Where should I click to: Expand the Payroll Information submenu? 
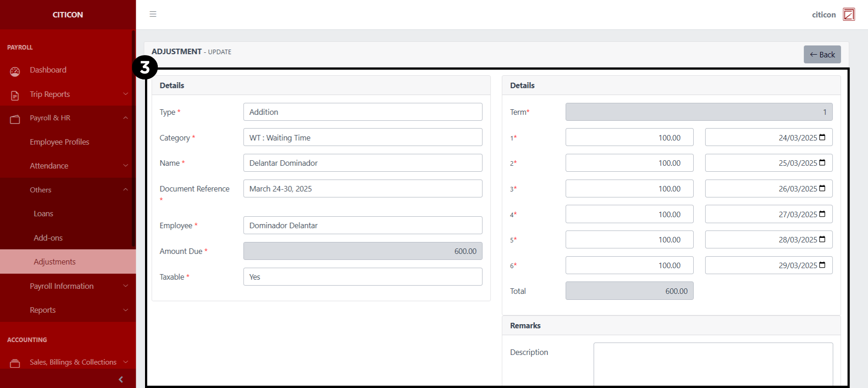click(x=125, y=286)
